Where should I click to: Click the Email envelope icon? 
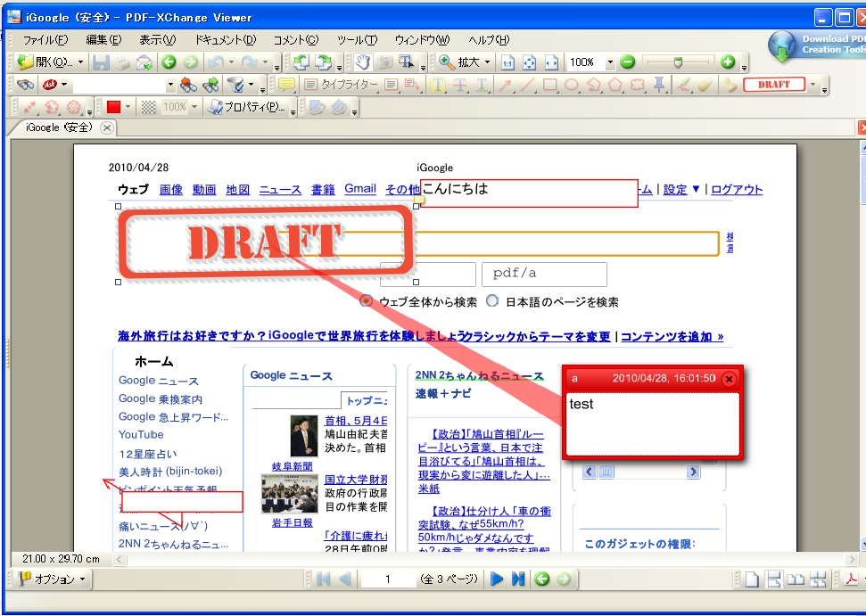(x=144, y=62)
